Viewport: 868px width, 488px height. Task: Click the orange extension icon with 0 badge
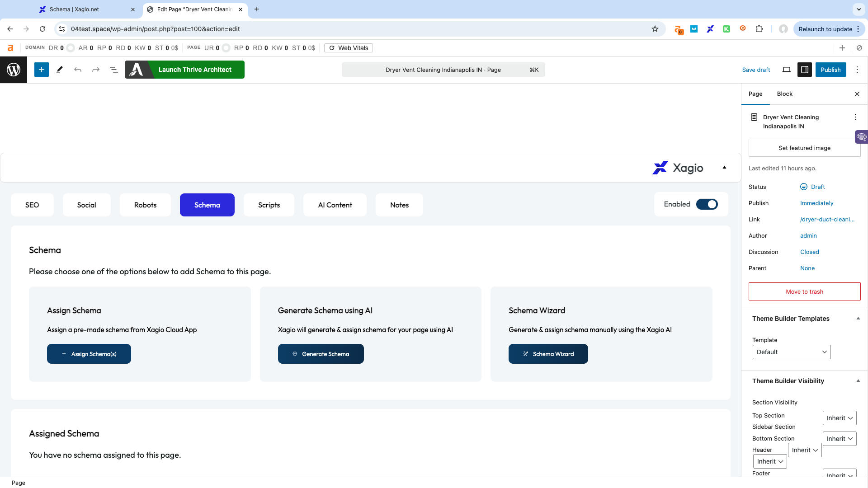pos(678,29)
